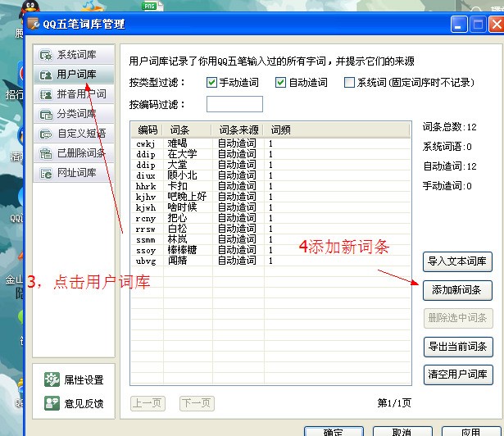Click the QQ penguin desktop icon
The width and height of the screenshot is (504, 436).
pyautogui.click(x=30, y=8)
